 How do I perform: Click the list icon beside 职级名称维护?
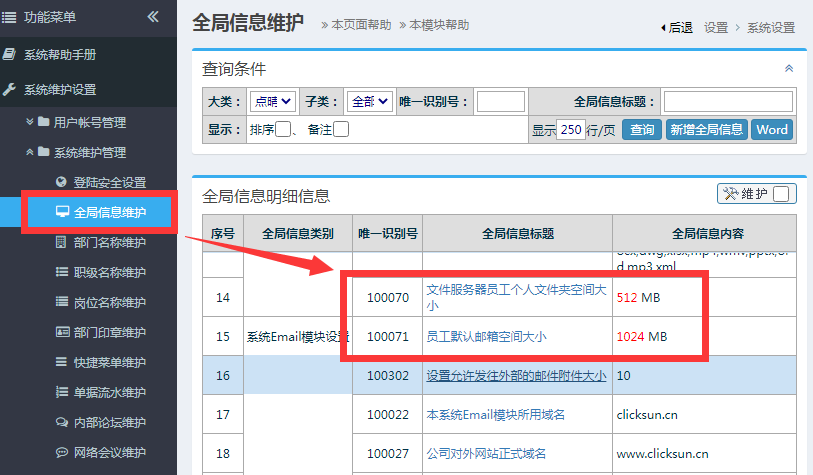tap(62, 272)
